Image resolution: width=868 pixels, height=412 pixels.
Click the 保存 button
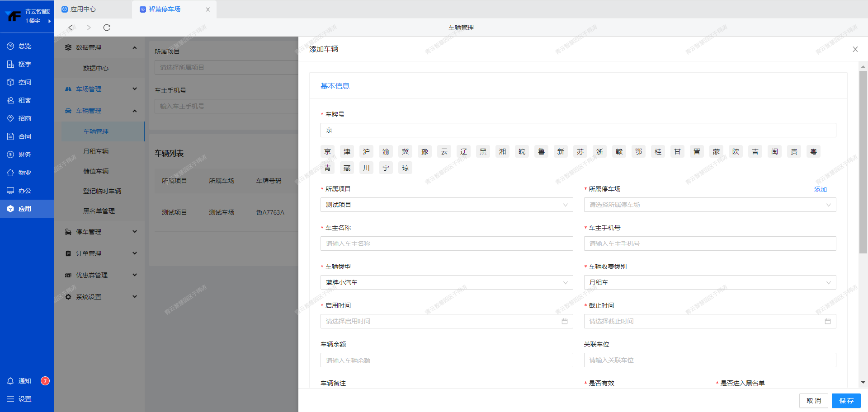[x=846, y=401]
